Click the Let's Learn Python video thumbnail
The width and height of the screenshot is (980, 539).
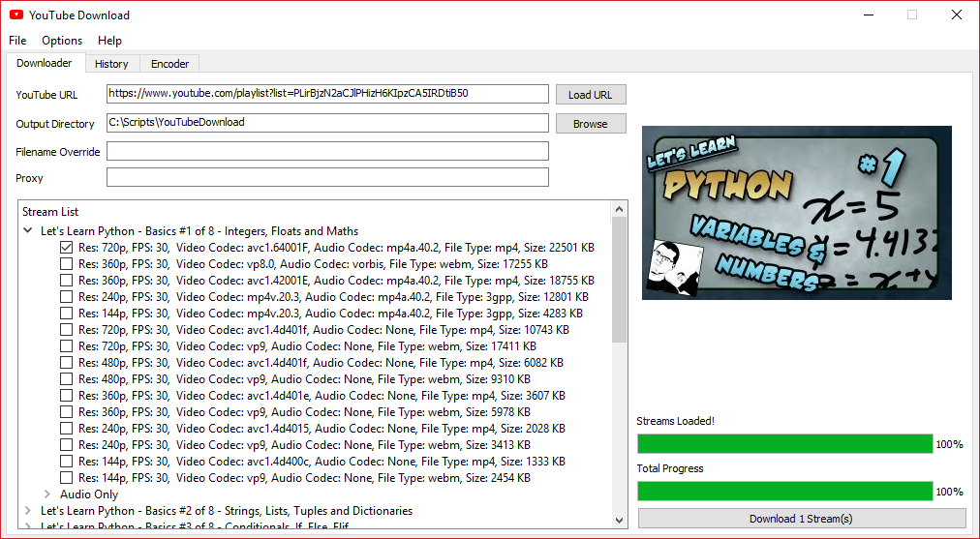point(797,213)
